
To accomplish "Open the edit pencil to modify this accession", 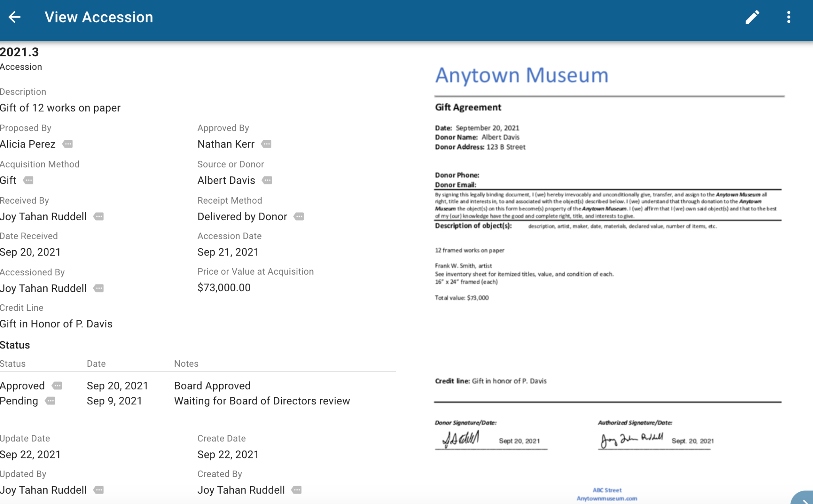I will [x=753, y=17].
